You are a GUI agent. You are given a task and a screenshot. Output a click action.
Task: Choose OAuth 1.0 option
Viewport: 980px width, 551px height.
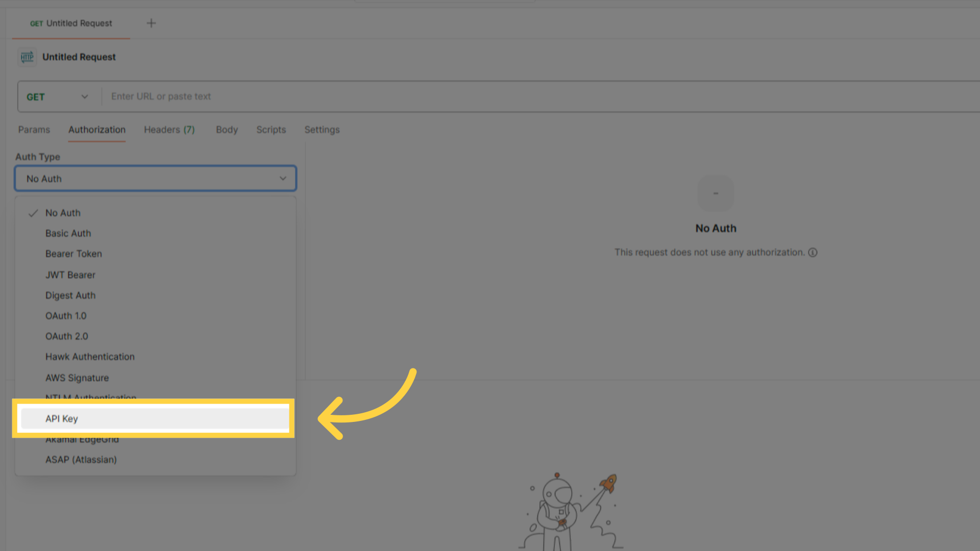coord(155,316)
